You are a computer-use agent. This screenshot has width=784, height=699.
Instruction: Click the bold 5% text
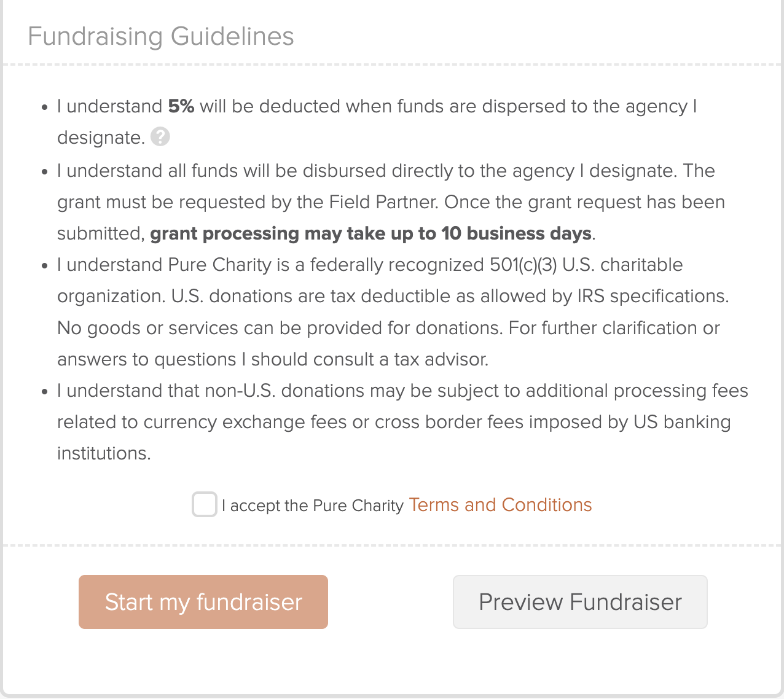pyautogui.click(x=181, y=106)
